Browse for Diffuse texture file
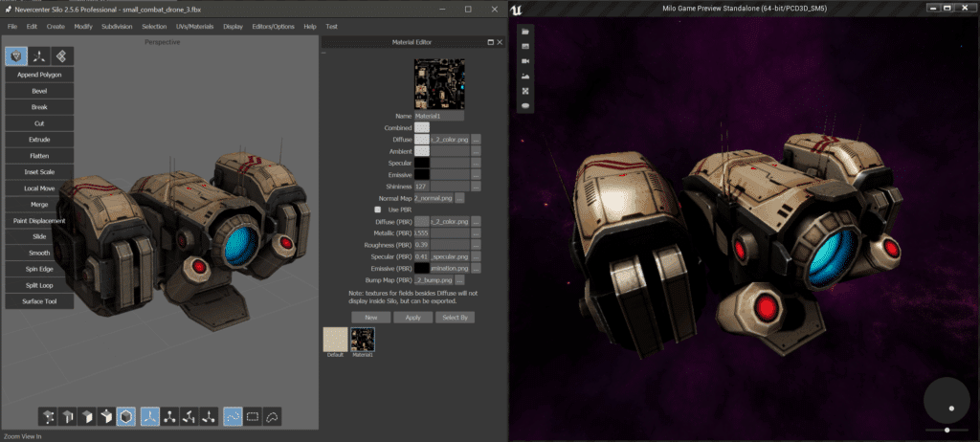The width and height of the screenshot is (980, 442). (x=476, y=140)
